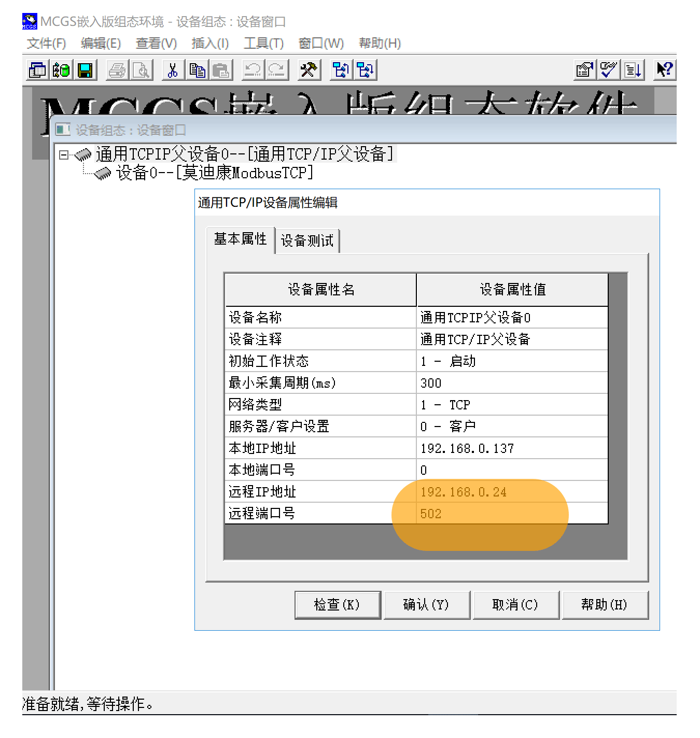Viewport: 700px width, 738px height.
Task: Open the 网络类型 value selector
Action: click(513, 405)
